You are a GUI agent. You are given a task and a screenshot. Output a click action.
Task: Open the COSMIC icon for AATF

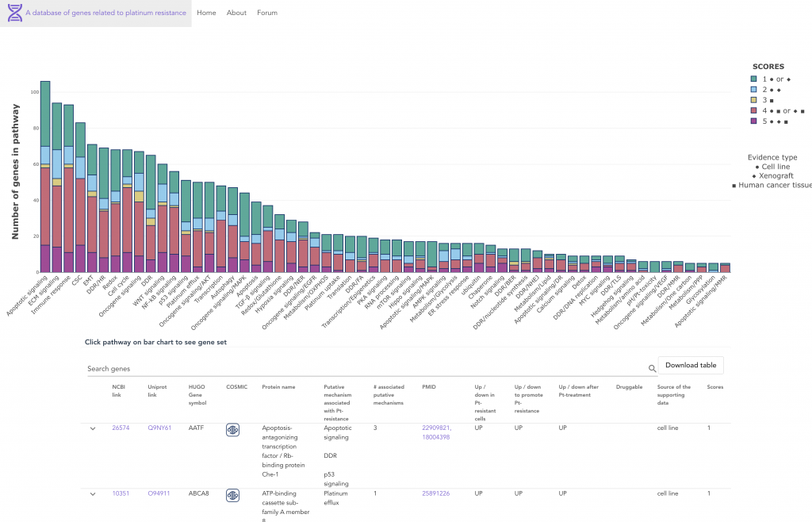233,428
